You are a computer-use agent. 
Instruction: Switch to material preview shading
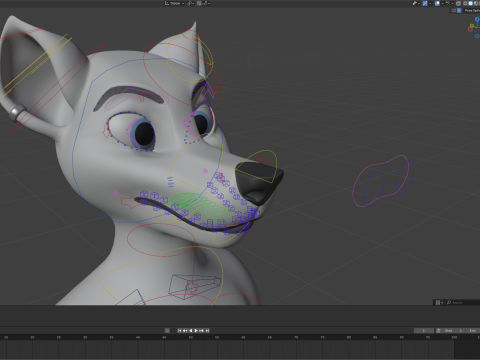click(x=476, y=3)
